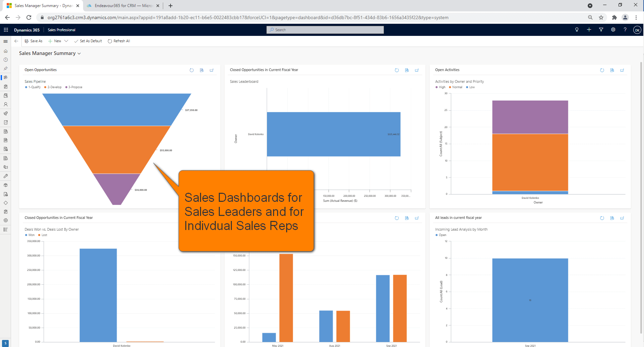Expand the Sales Manager Summary dashboard selector

pyautogui.click(x=79, y=54)
